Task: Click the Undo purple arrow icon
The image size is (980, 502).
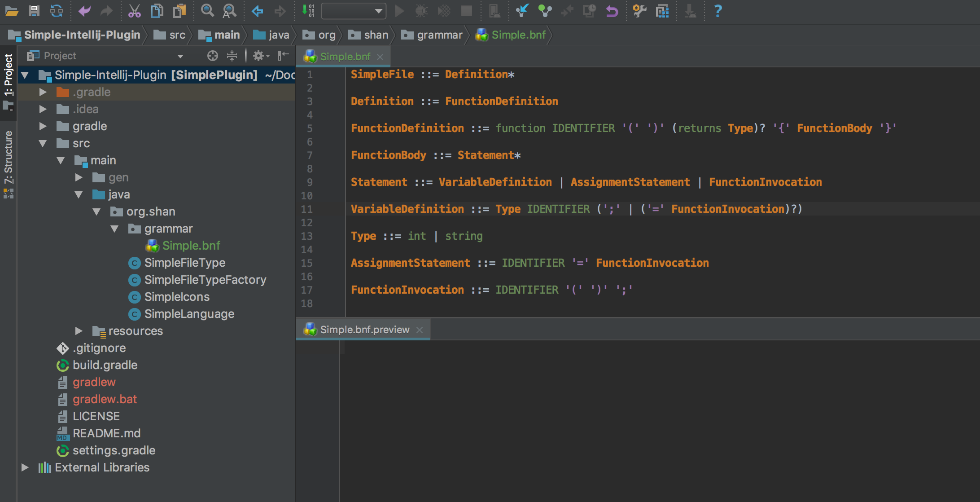Action: click(x=84, y=11)
